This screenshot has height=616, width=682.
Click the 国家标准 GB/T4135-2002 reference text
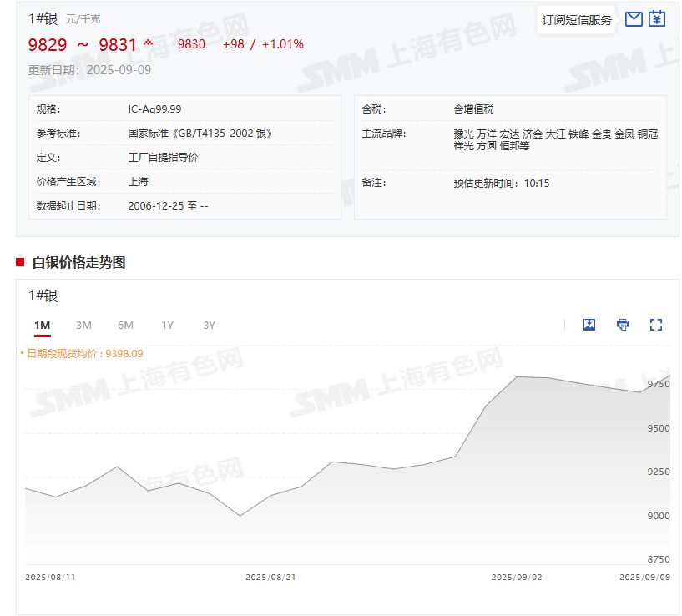click(x=200, y=134)
